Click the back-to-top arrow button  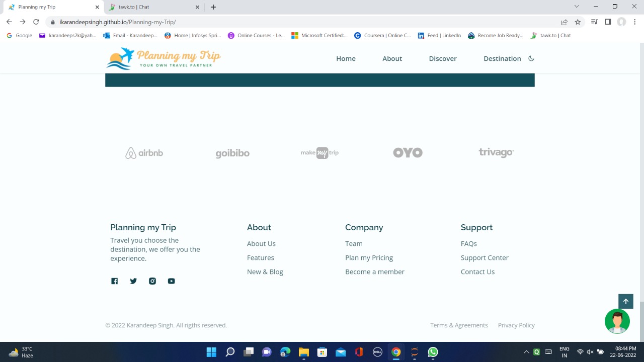point(625,301)
